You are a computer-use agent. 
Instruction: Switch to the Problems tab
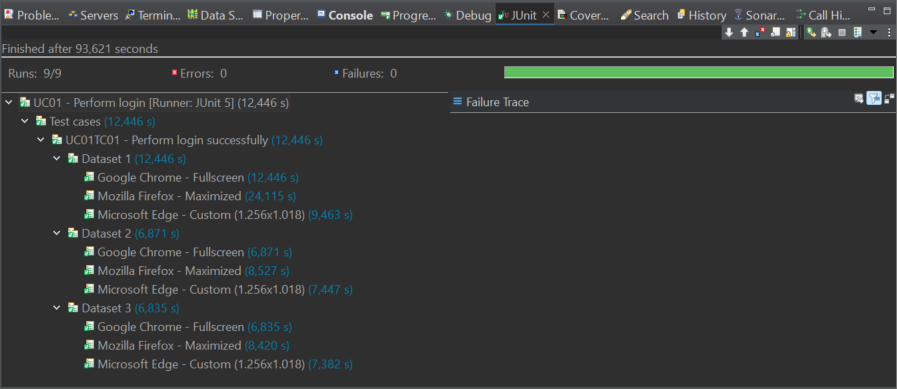pos(32,15)
